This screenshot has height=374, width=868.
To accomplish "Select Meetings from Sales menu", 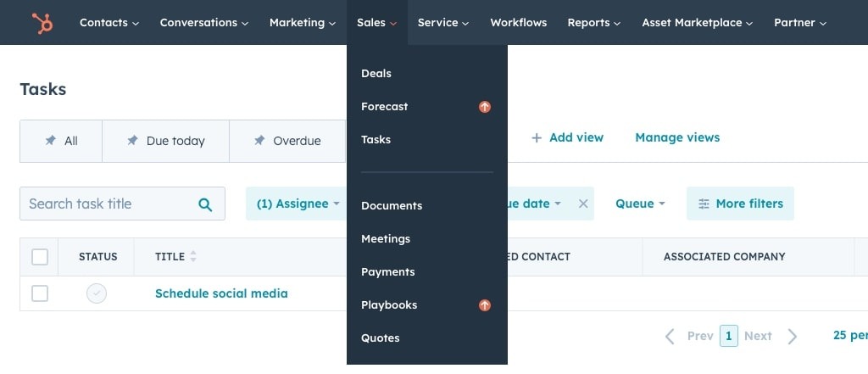I will coord(386,239).
